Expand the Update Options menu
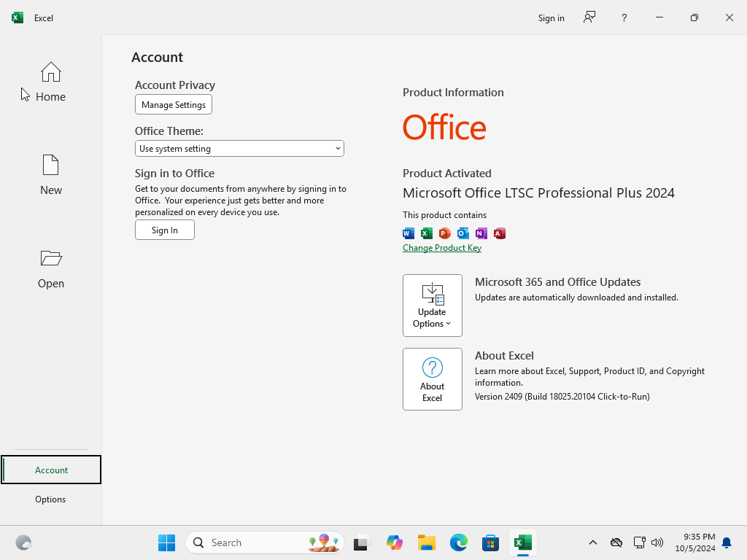The height and width of the screenshot is (560, 747). tap(432, 306)
